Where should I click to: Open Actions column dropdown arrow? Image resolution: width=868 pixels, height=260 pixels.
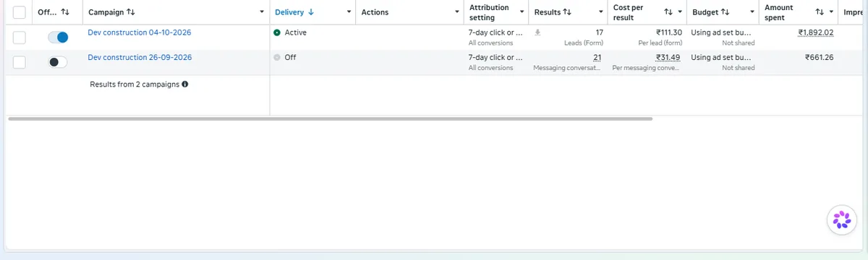(457, 12)
